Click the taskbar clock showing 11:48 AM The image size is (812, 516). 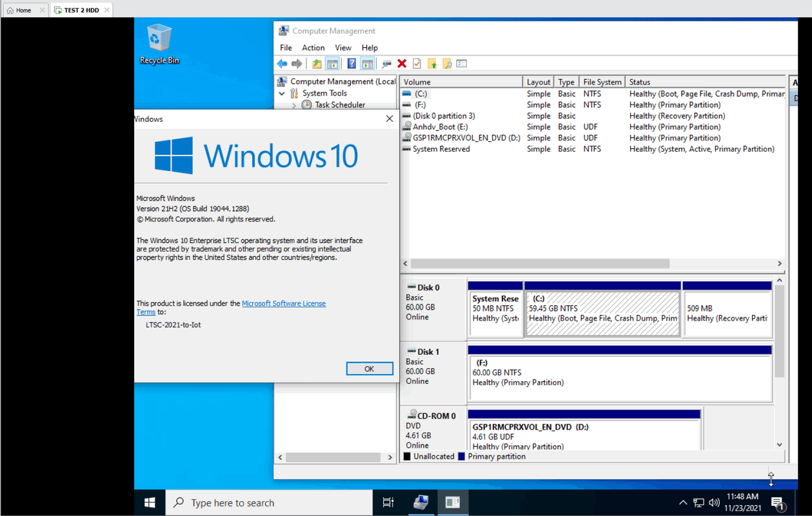[x=742, y=502]
